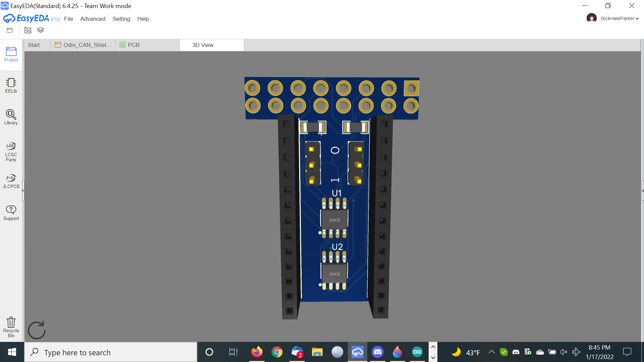Open the Setting menu
The height and width of the screenshot is (362, 644).
point(121,19)
